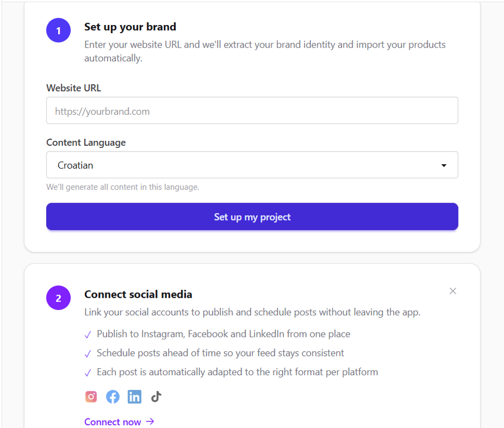504x428 pixels.
Task: Click the arrow next to Connect now
Action: point(150,422)
